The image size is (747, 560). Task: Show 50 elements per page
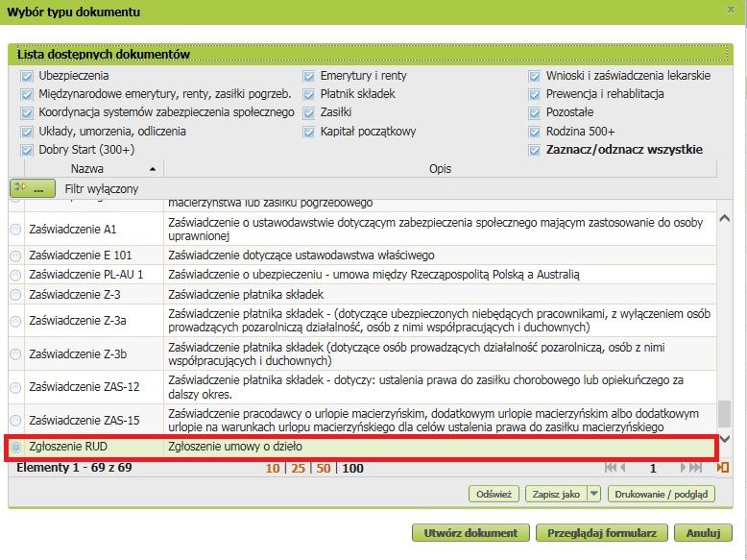coord(324,468)
